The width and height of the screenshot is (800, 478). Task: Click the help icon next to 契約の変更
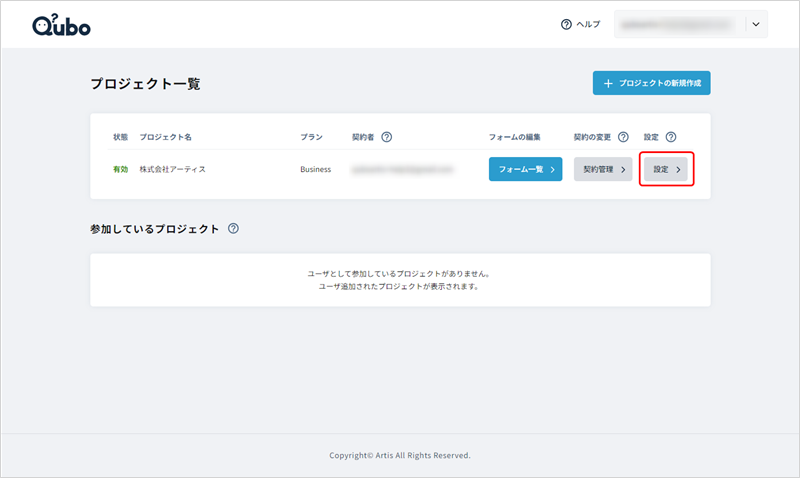[x=623, y=137]
